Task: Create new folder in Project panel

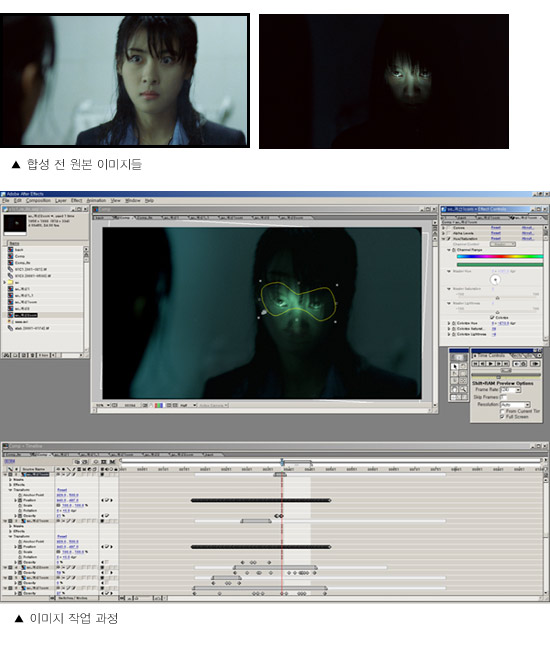Action: pyautogui.click(x=15, y=355)
